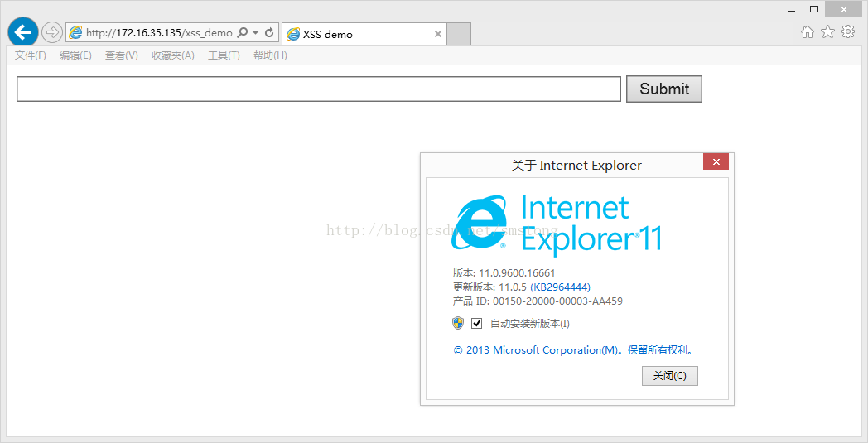This screenshot has height=443, width=868.
Task: Click the text input field on page
Action: pos(319,89)
